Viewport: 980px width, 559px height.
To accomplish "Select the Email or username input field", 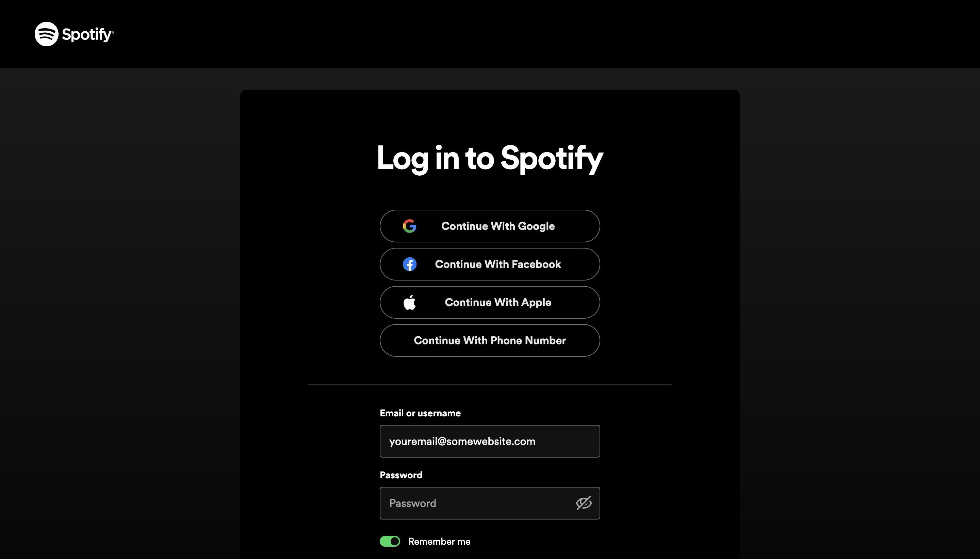I will coord(489,441).
